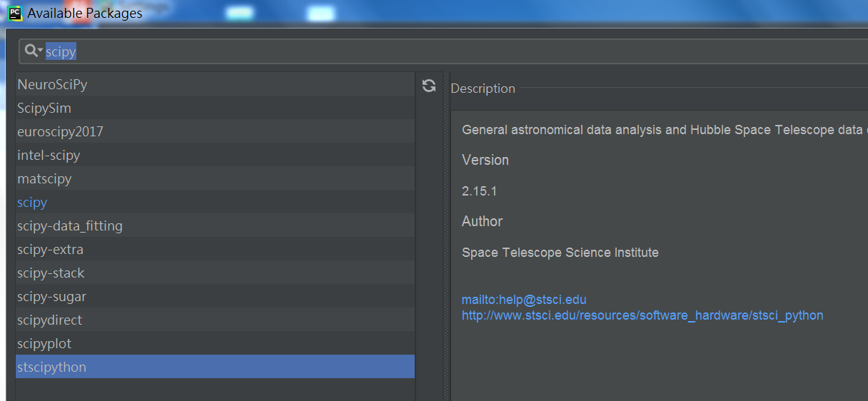Screen dimensions: 868x401
Task: Open the mailto:help@stsci.edu link
Action: [524, 300]
